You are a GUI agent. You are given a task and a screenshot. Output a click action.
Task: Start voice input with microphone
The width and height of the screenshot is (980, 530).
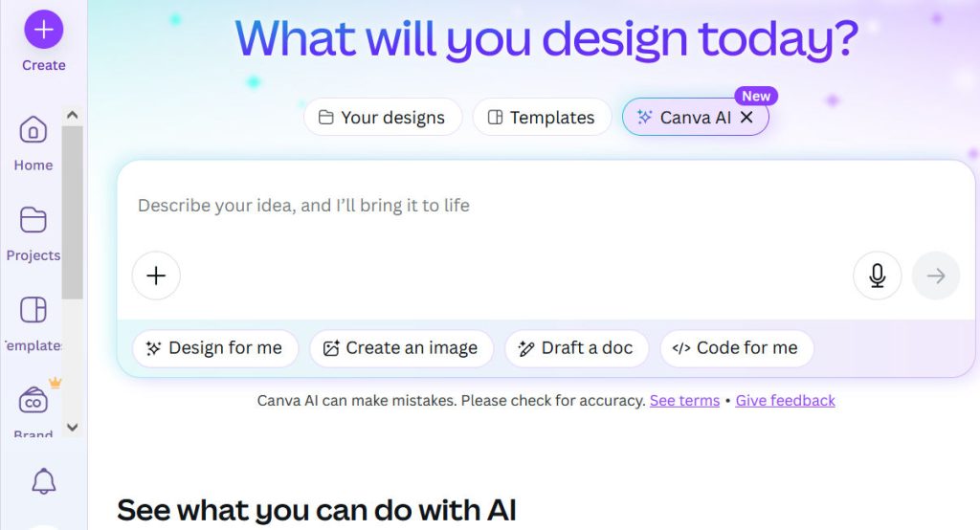[x=877, y=276]
